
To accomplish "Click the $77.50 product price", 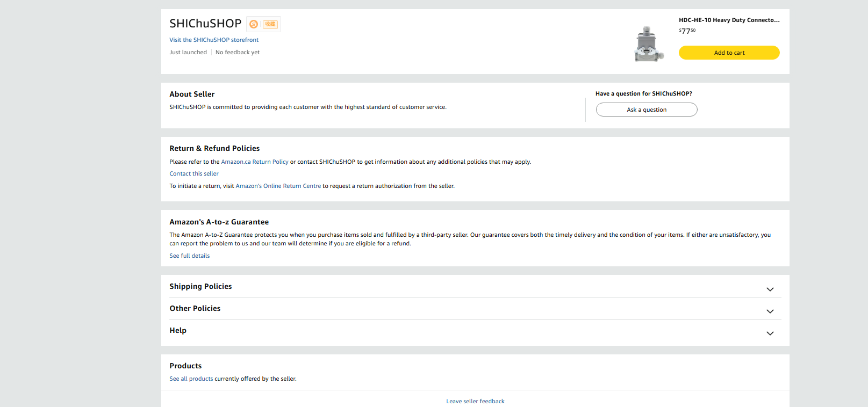I will pos(687,31).
